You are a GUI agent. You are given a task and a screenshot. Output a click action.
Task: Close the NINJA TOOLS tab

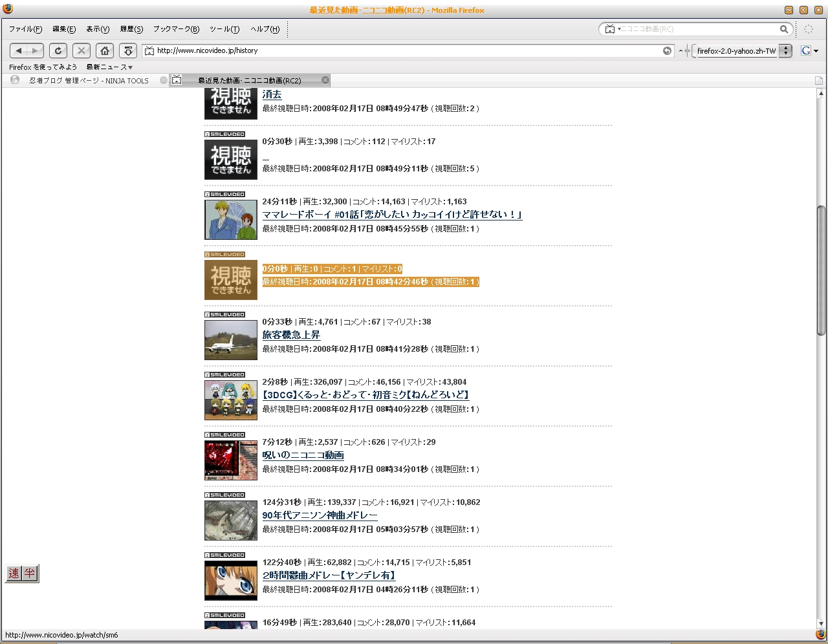(x=164, y=80)
